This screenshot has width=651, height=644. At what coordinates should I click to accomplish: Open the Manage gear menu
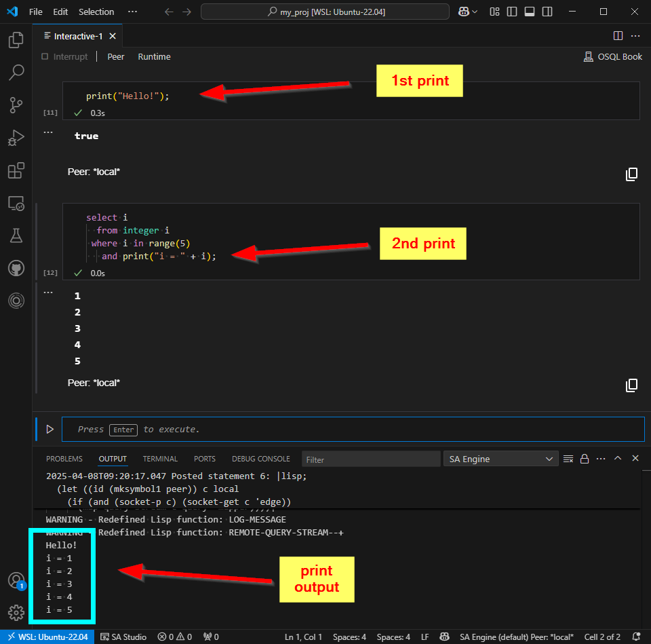point(16,612)
